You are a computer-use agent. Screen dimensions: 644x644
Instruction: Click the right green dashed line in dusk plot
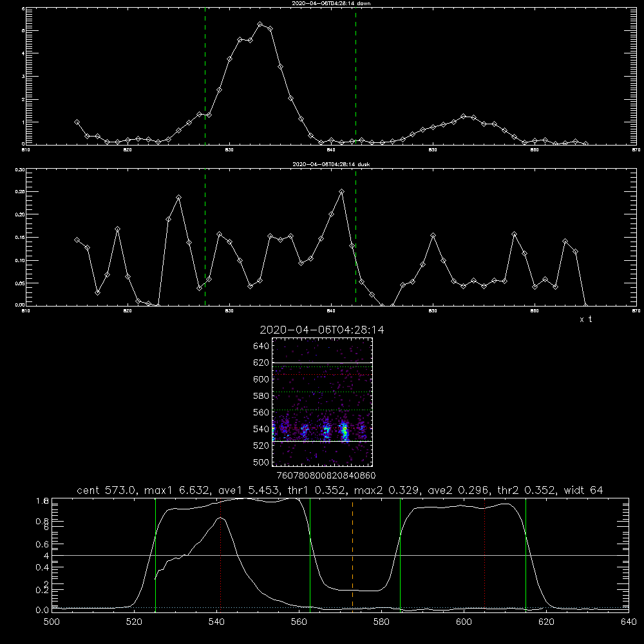pyautogui.click(x=355, y=237)
